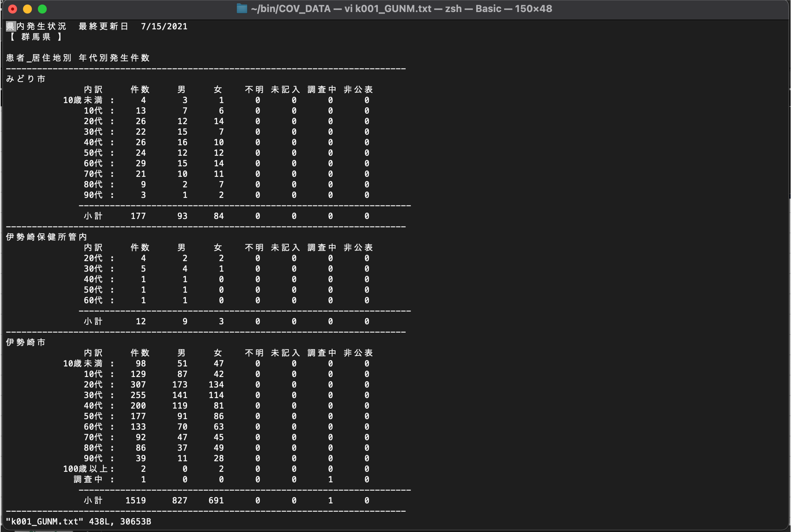791x532 pixels.
Task: Click the 男 subtotal 93 in みどり市
Action: pyautogui.click(x=182, y=216)
